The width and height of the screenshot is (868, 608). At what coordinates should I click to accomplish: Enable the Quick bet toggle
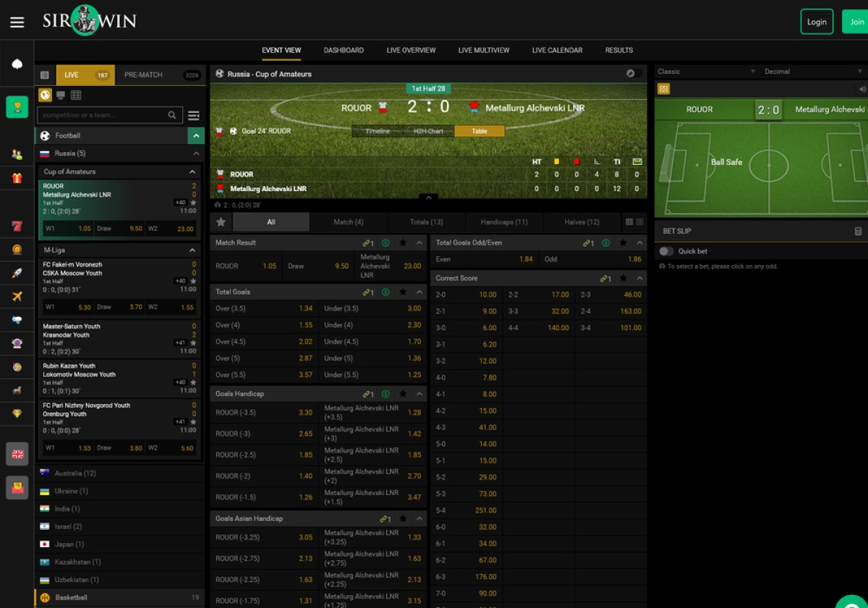coord(666,251)
